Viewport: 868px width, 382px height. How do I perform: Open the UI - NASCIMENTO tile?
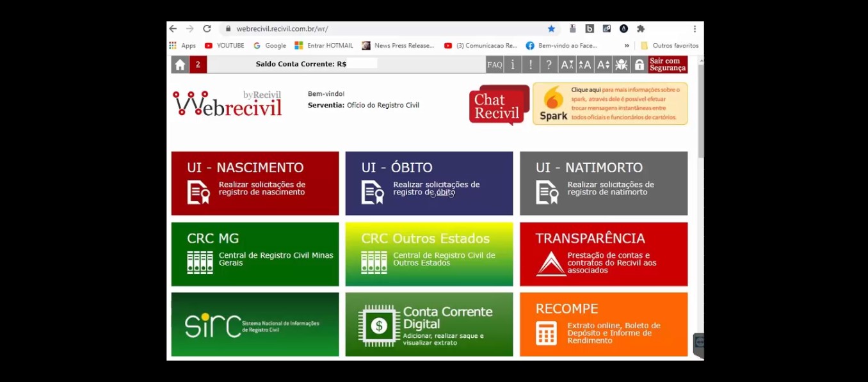coord(255,183)
